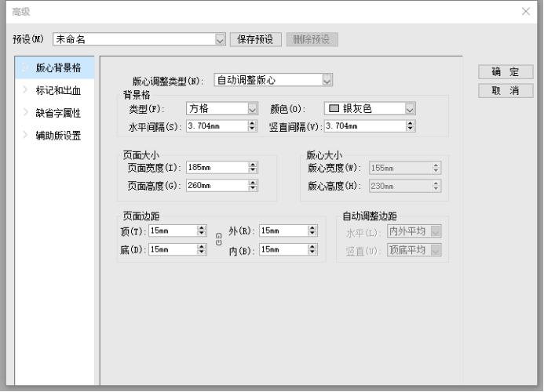Open the 类型 grid type dropdown
The width and height of the screenshot is (544, 392).
click(252, 109)
